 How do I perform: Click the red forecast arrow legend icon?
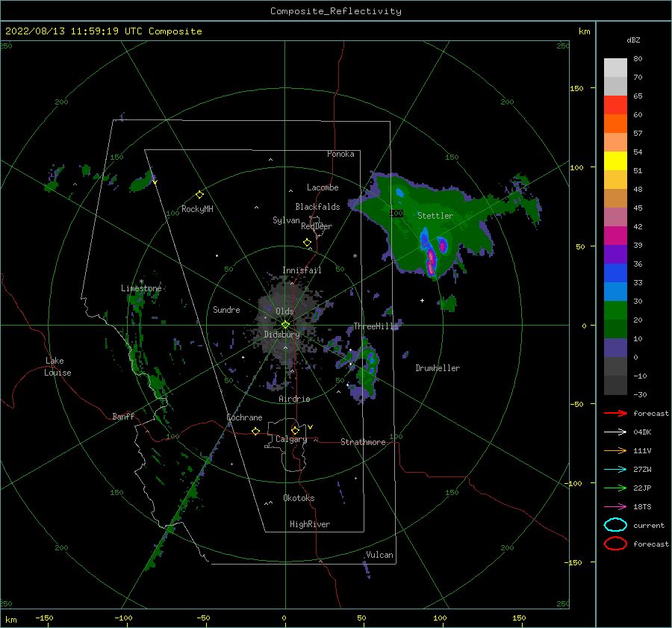tap(615, 413)
